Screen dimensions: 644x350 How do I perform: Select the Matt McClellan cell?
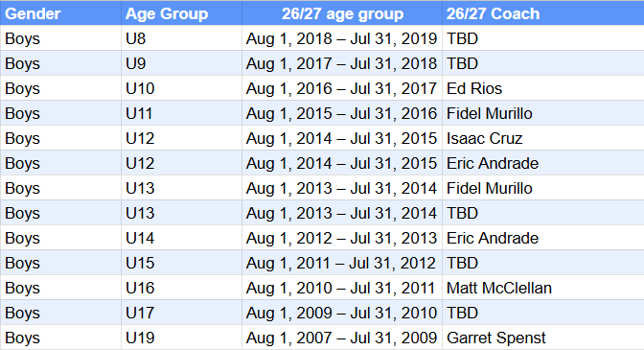[543, 288]
